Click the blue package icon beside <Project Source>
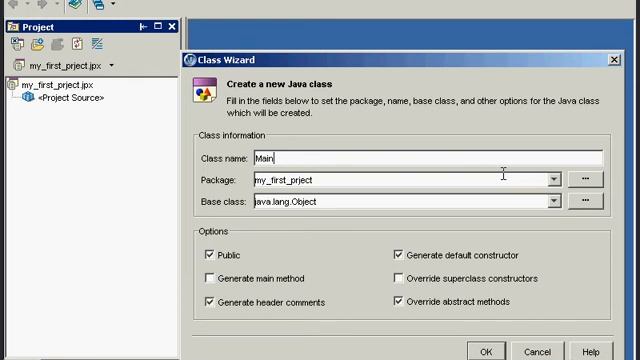Viewport: 640px width, 360px height. 28,97
